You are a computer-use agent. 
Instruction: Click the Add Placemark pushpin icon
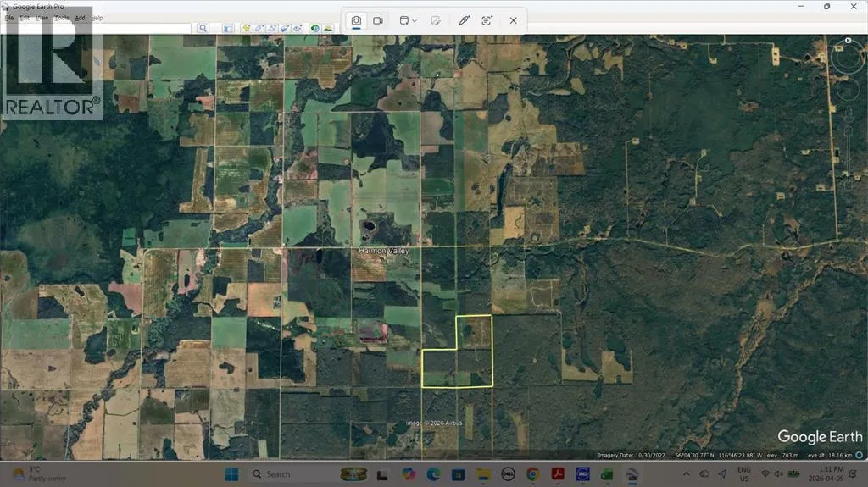coord(246,28)
